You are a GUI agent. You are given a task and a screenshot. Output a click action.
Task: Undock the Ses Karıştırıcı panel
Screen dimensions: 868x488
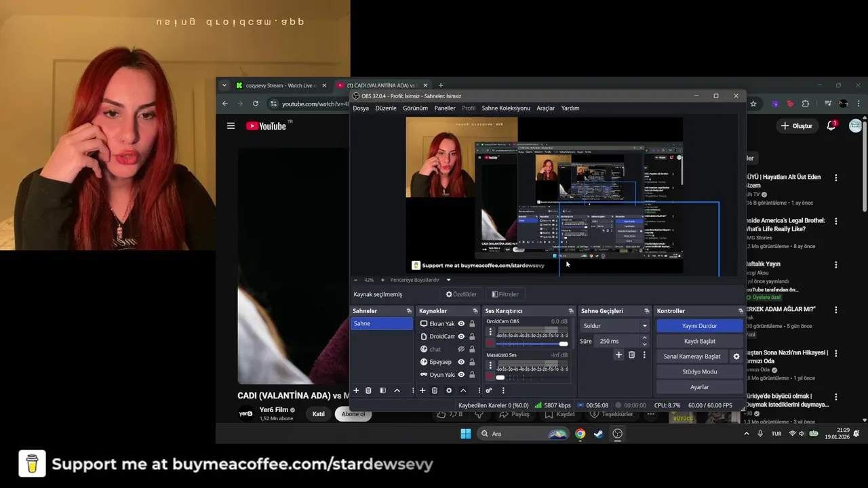pos(571,311)
